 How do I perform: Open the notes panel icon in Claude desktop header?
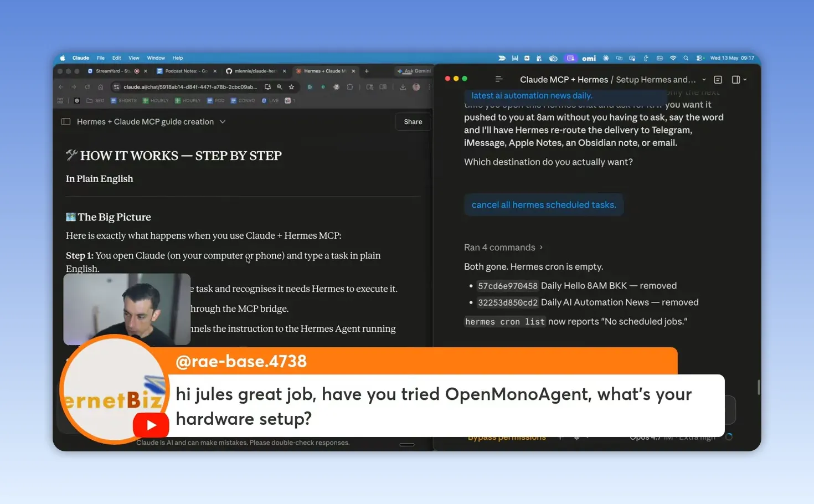718,80
